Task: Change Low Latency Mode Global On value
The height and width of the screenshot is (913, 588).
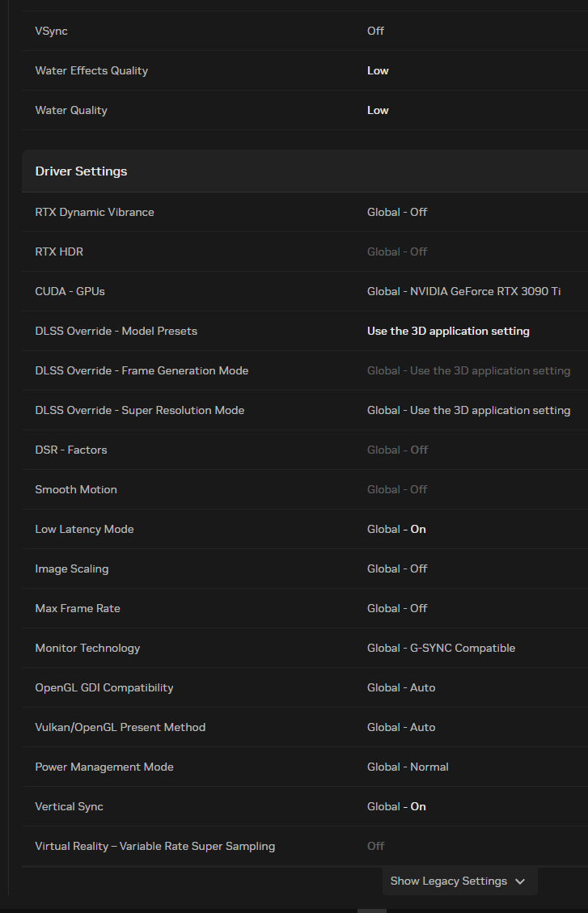Action: [396, 529]
